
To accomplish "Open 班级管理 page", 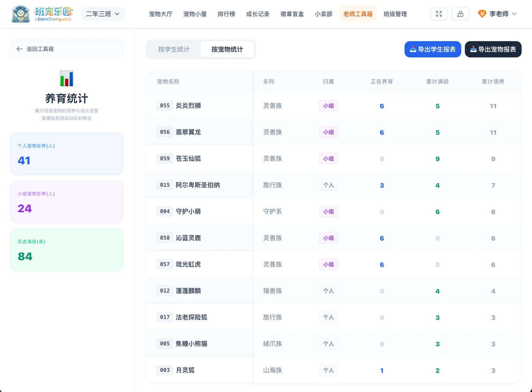I will click(395, 14).
